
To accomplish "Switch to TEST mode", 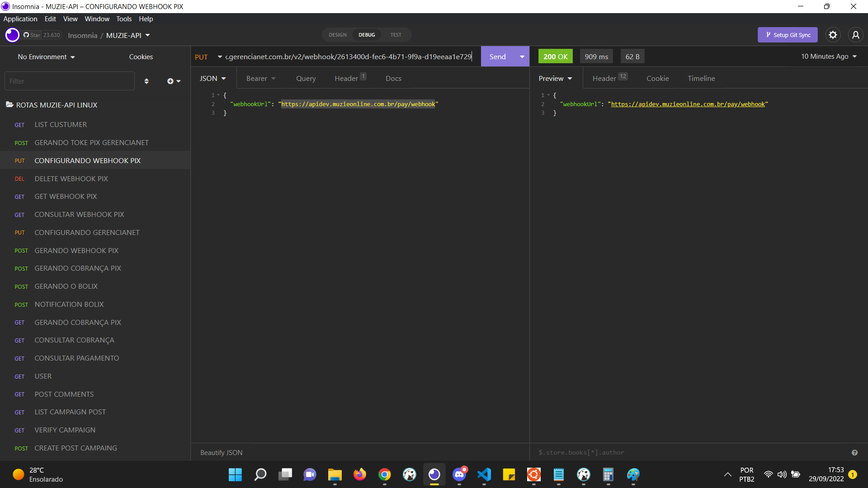I will click(396, 35).
